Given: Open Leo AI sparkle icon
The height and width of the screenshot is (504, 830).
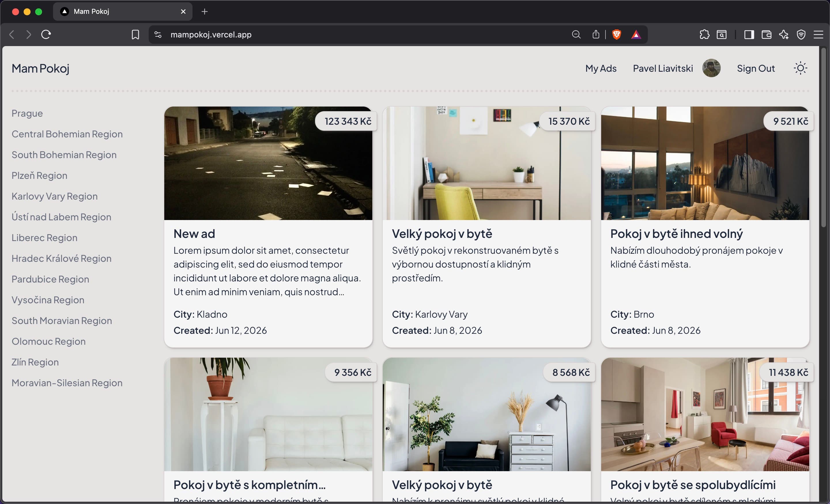Looking at the screenshot, I should (784, 34).
